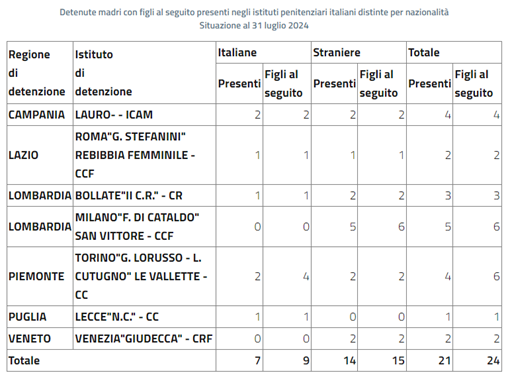This screenshot has width=510, height=375.
Task: Click the 'Italiane' group header
Action: (263, 52)
